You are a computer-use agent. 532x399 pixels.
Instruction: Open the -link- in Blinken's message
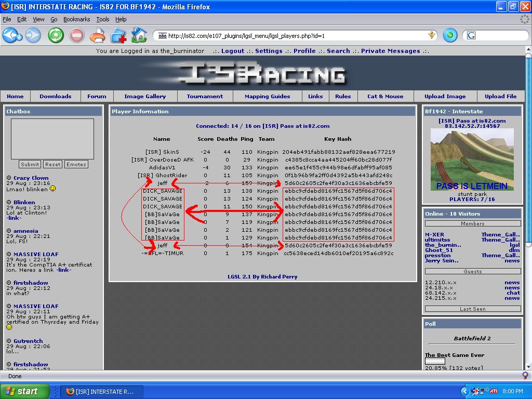point(14,218)
